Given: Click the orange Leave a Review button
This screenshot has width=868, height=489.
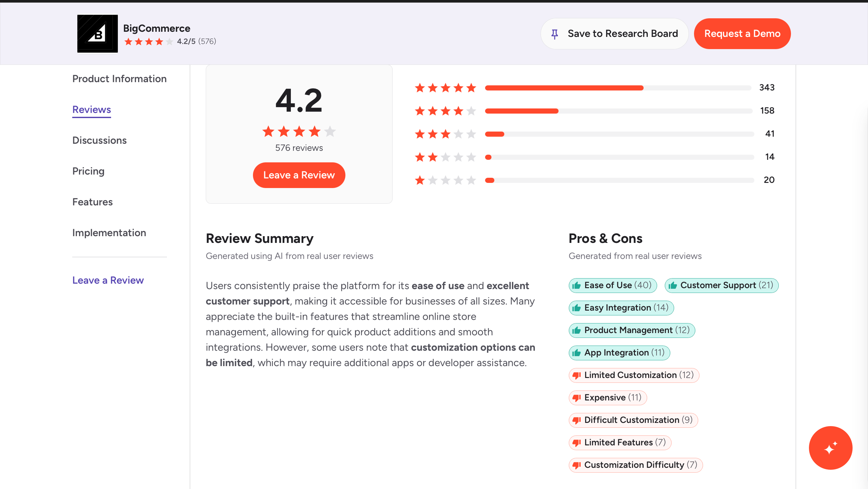Looking at the screenshot, I should [299, 175].
